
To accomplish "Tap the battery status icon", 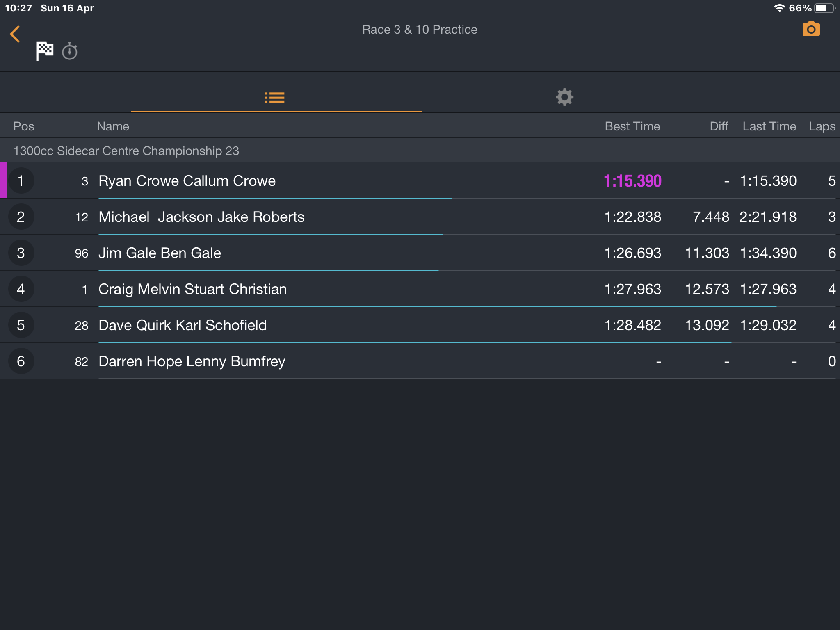I will point(824,8).
